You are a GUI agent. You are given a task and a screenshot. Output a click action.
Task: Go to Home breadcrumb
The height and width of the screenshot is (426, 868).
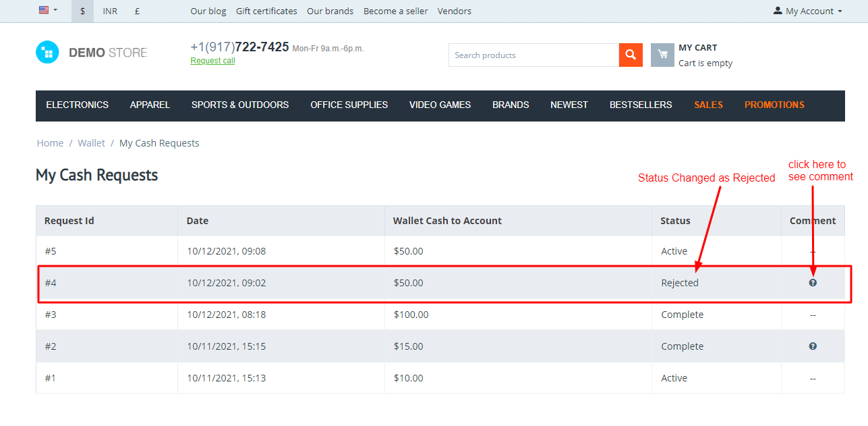click(50, 143)
